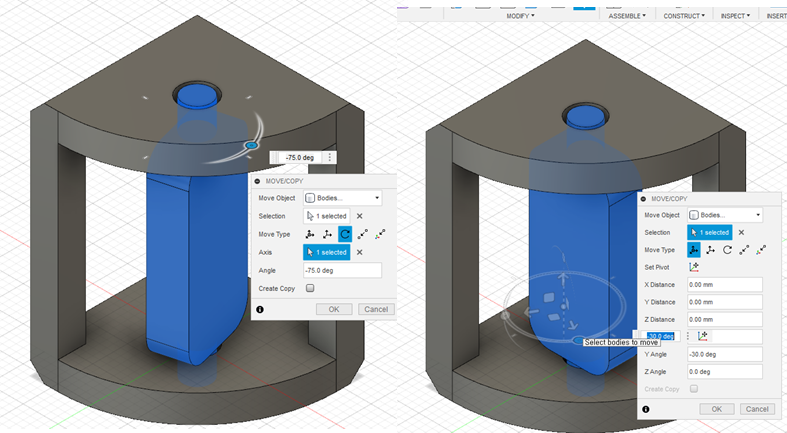The width and height of the screenshot is (787, 433).
Task: Open the ASSEMBLE toolbar menu
Action: click(627, 16)
